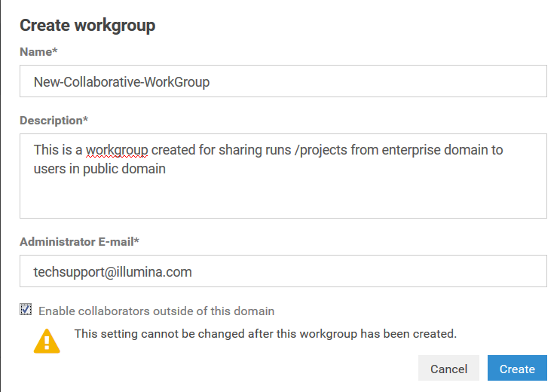Focus the Name input field
The width and height of the screenshot is (560, 392).
tap(283, 81)
